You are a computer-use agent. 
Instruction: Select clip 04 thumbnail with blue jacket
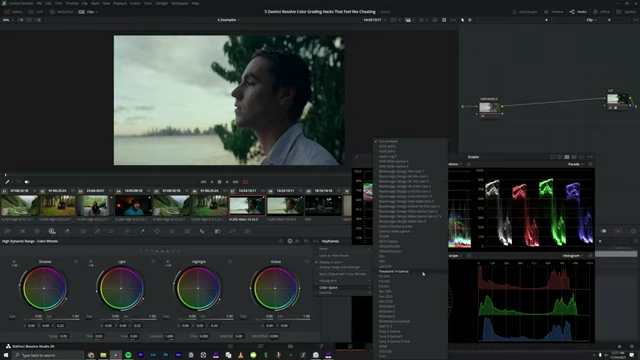click(133, 205)
